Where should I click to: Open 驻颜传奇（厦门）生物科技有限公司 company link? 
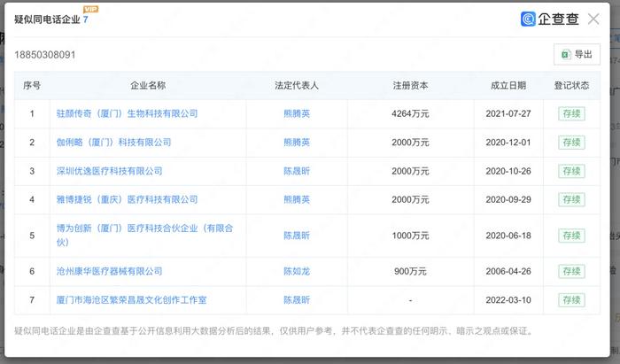coord(127,114)
